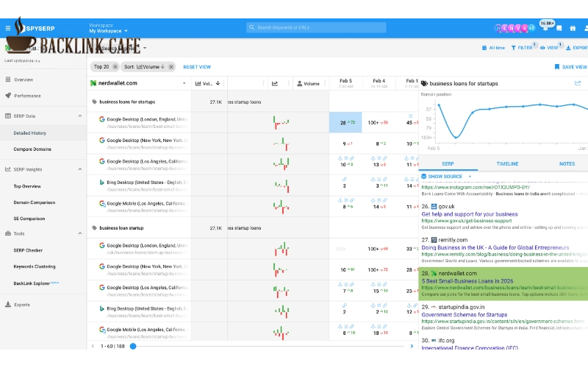Switch to the SERP tab

(448, 163)
